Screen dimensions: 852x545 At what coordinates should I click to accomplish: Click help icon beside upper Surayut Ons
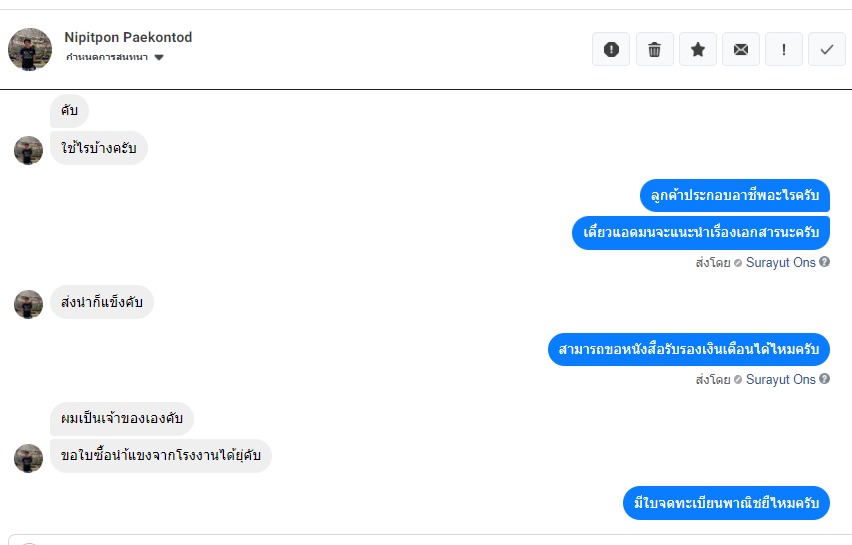click(x=825, y=263)
